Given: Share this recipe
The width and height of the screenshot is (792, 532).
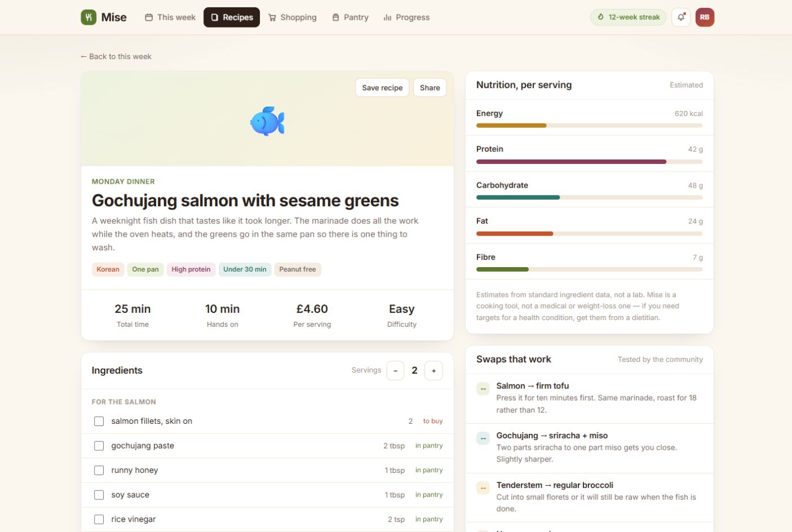Looking at the screenshot, I should point(430,88).
